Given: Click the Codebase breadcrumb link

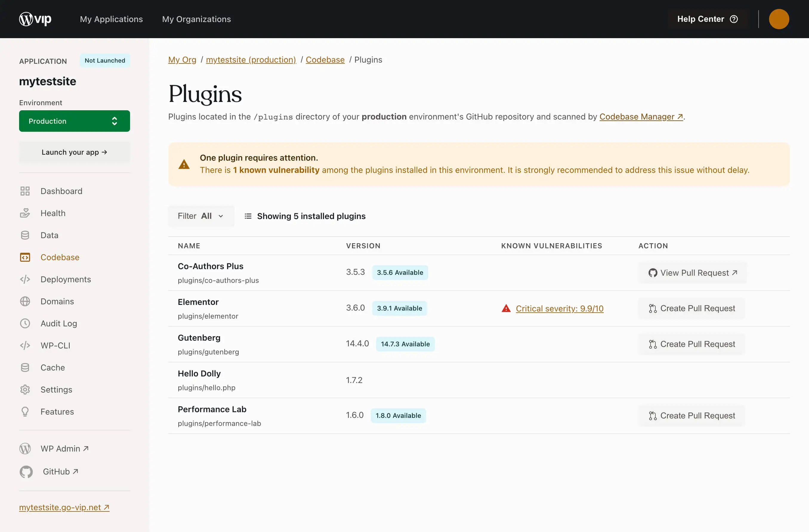Looking at the screenshot, I should (325, 60).
